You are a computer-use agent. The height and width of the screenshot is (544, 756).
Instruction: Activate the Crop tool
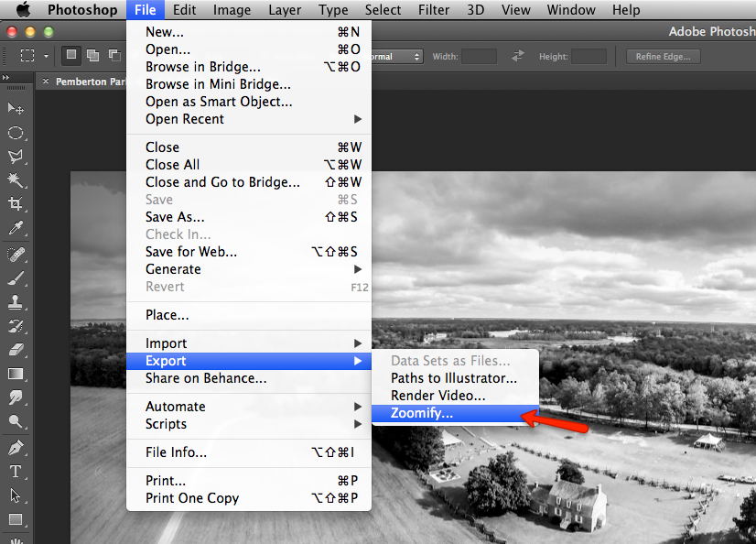16,204
